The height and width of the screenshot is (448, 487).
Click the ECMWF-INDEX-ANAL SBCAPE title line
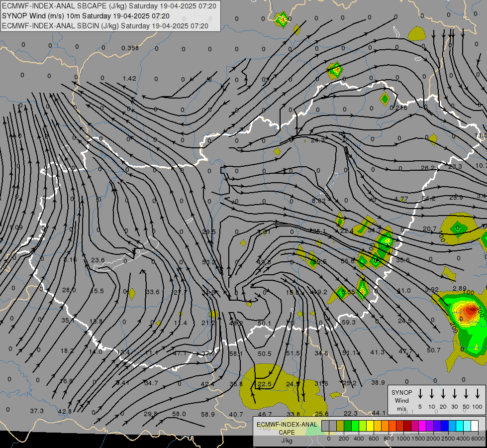[109, 6]
